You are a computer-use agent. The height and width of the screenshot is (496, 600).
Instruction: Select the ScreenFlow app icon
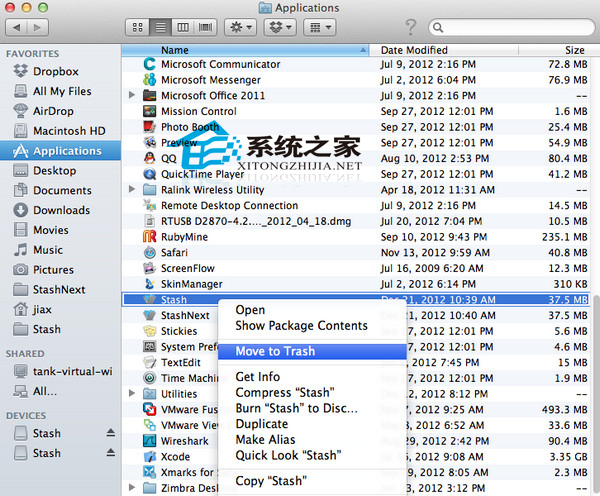[149, 268]
